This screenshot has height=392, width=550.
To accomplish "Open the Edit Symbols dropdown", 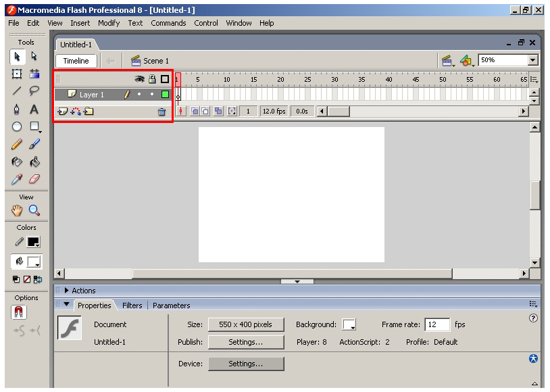I will (467, 61).
